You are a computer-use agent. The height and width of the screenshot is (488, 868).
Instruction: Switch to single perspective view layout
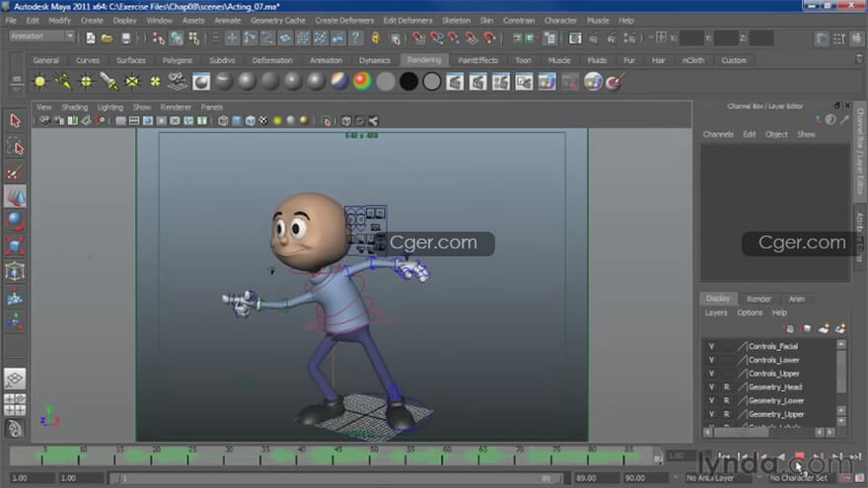15,379
